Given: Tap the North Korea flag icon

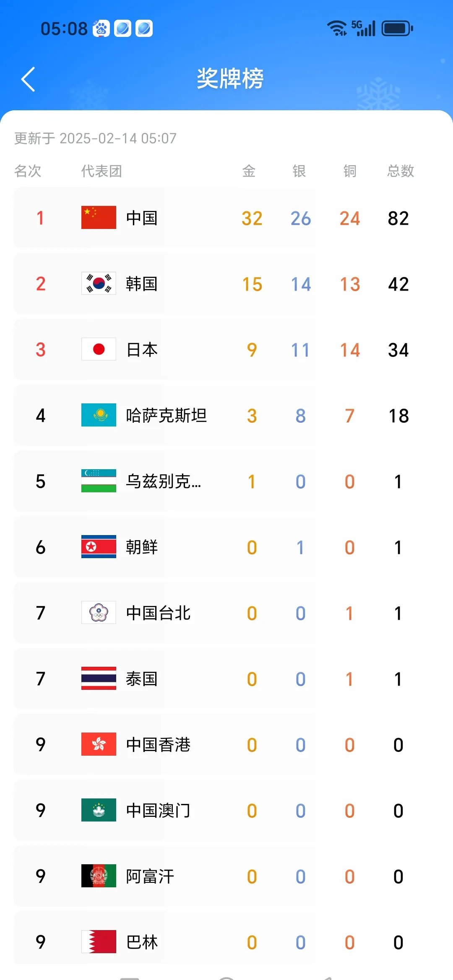Looking at the screenshot, I should pos(99,547).
